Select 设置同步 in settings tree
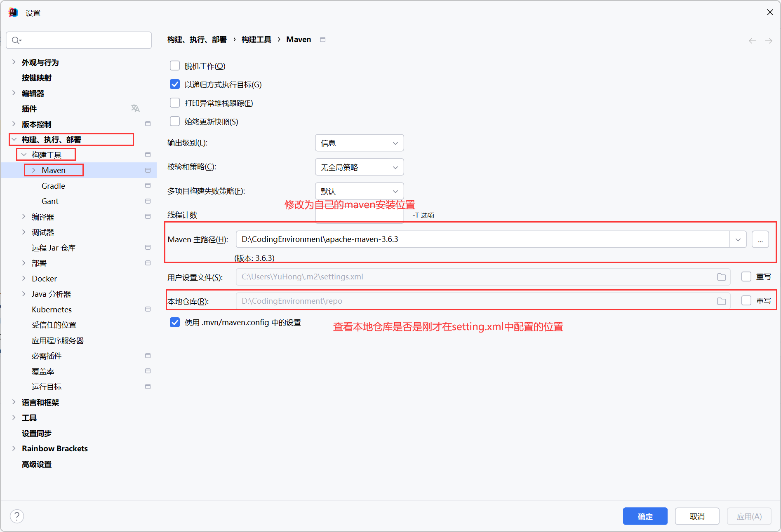The height and width of the screenshot is (532, 781). click(37, 433)
